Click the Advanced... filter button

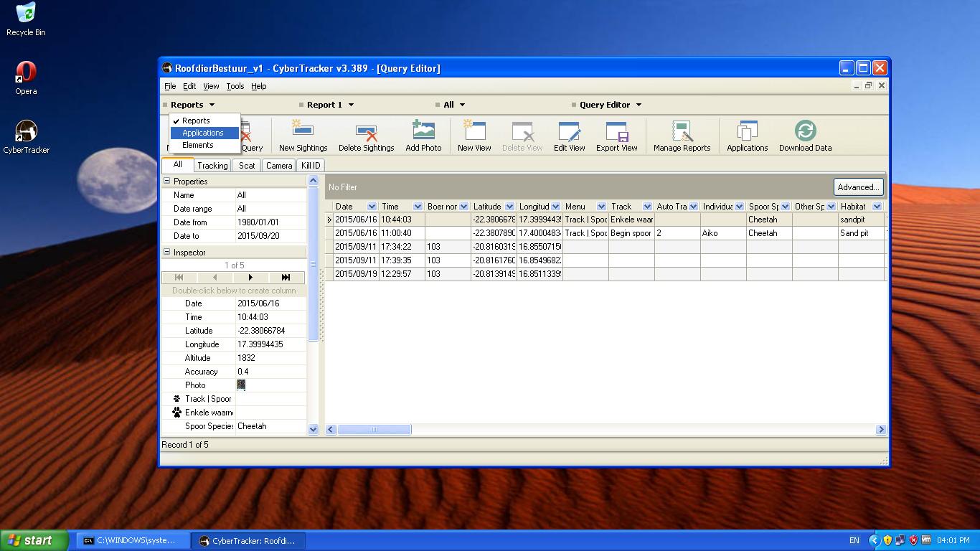point(858,187)
